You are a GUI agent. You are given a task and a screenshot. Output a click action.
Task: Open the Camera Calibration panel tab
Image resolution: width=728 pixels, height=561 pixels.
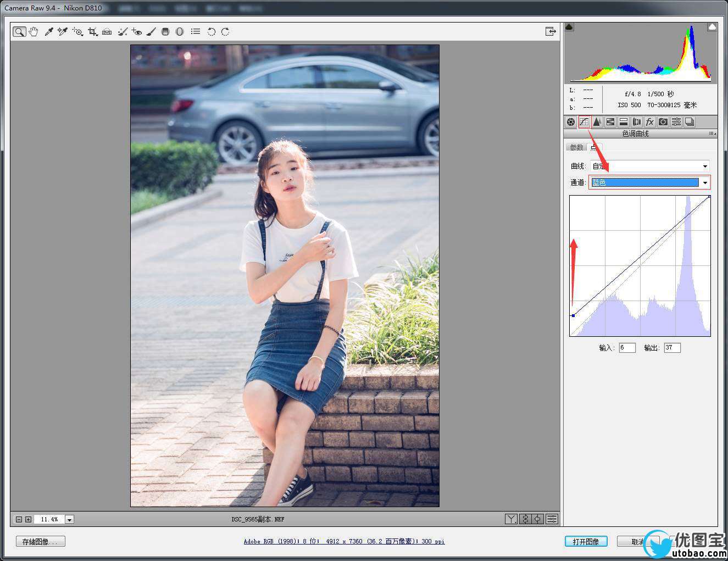(x=663, y=122)
